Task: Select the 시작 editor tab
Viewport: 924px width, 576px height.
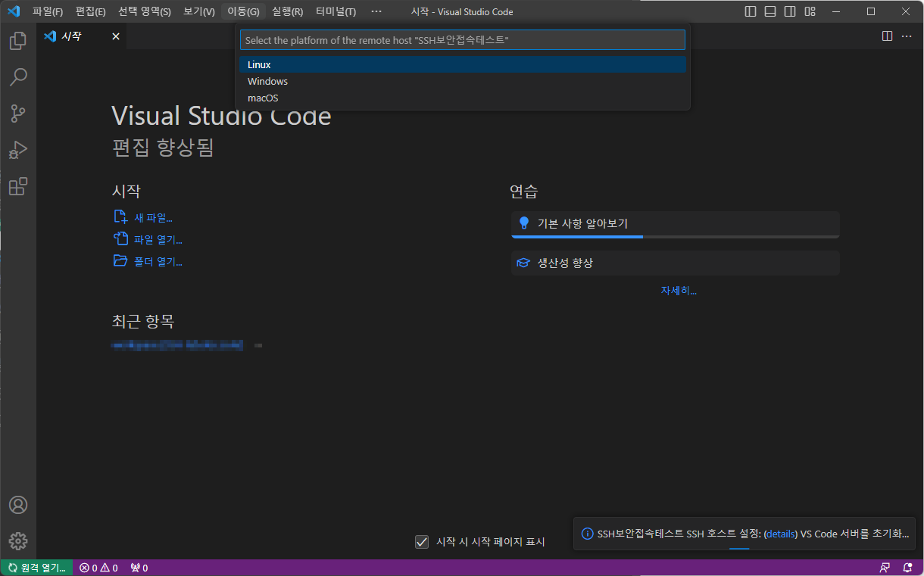Action: (82, 36)
